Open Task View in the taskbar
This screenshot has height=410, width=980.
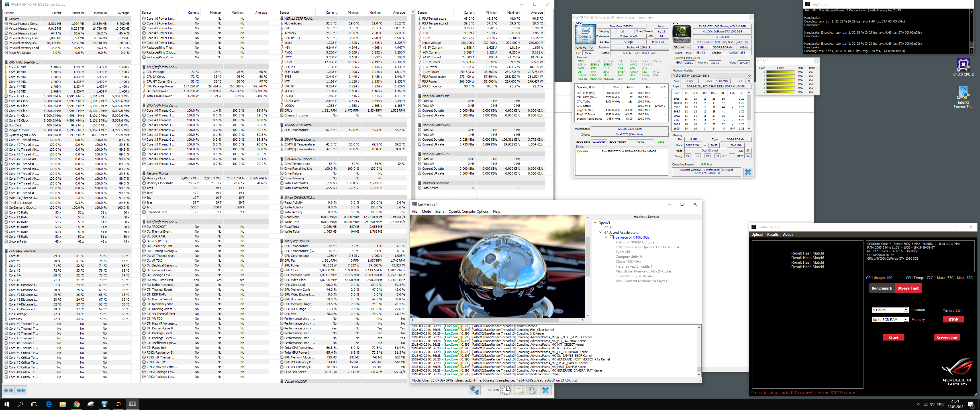click(34, 404)
